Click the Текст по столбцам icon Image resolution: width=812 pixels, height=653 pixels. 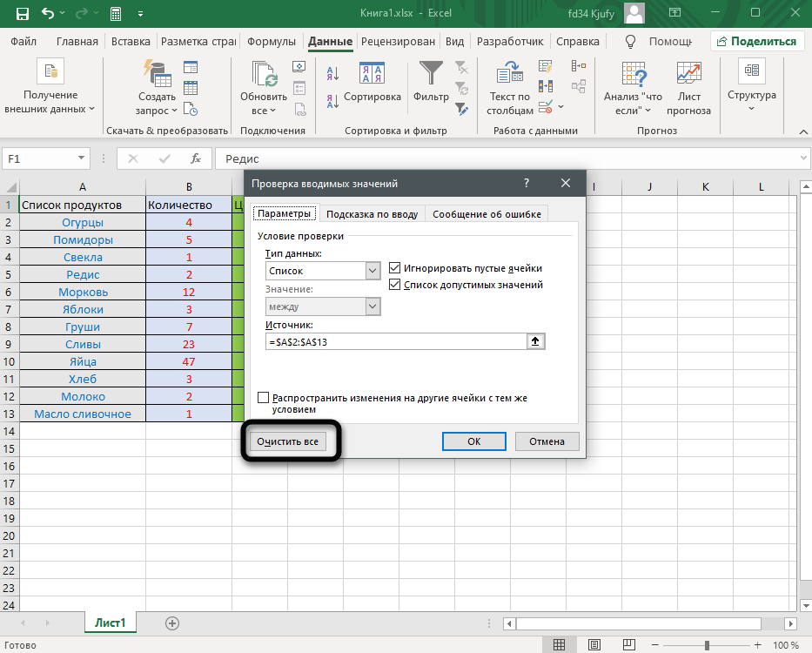509,73
